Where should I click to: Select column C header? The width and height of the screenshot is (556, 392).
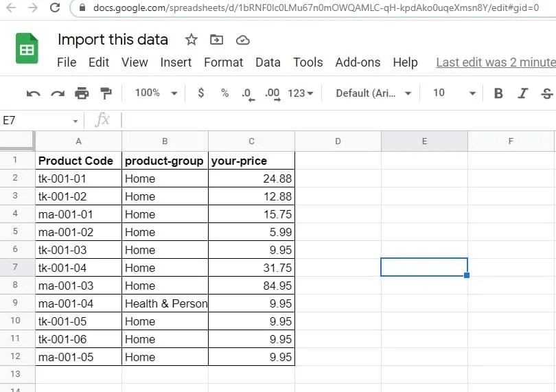[251, 141]
